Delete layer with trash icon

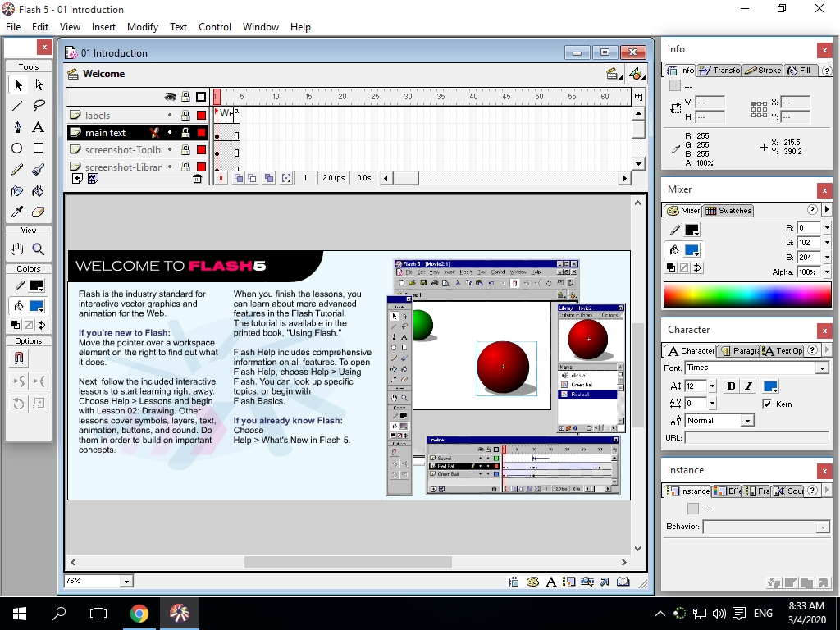click(x=197, y=178)
